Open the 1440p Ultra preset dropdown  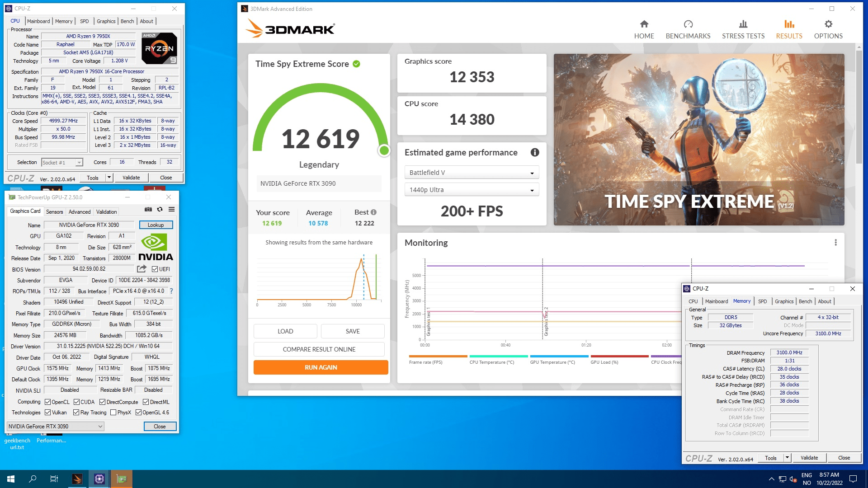pos(472,190)
